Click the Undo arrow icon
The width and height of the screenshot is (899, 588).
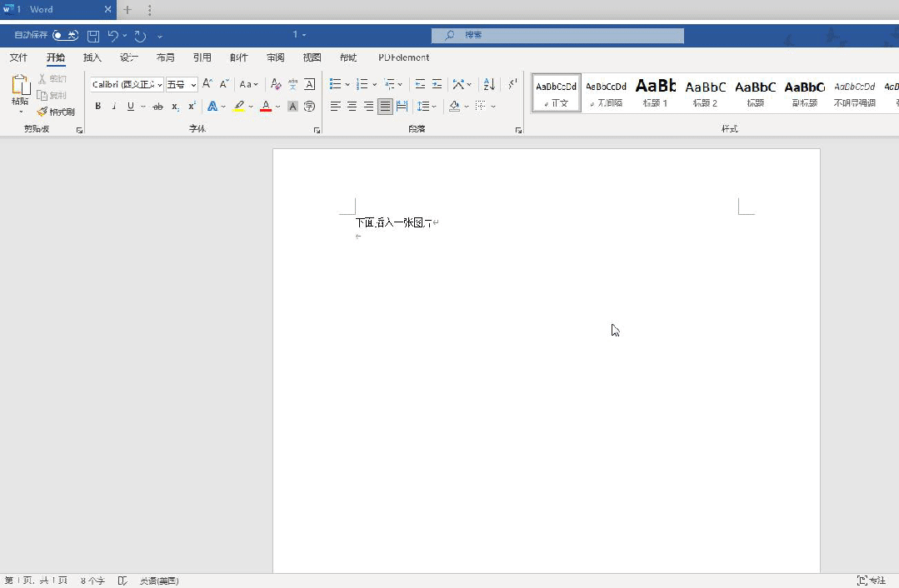click(113, 36)
